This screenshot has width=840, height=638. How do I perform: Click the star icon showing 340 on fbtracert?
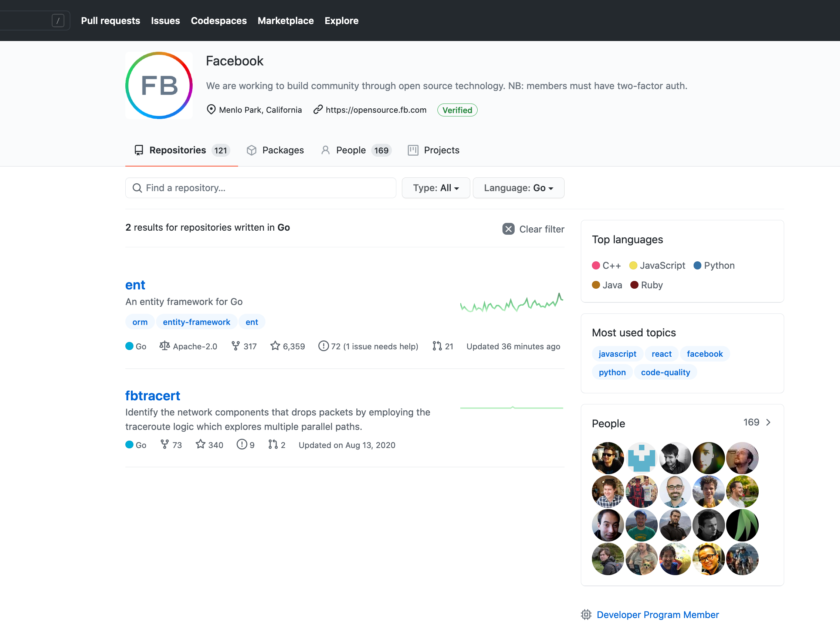tap(200, 445)
